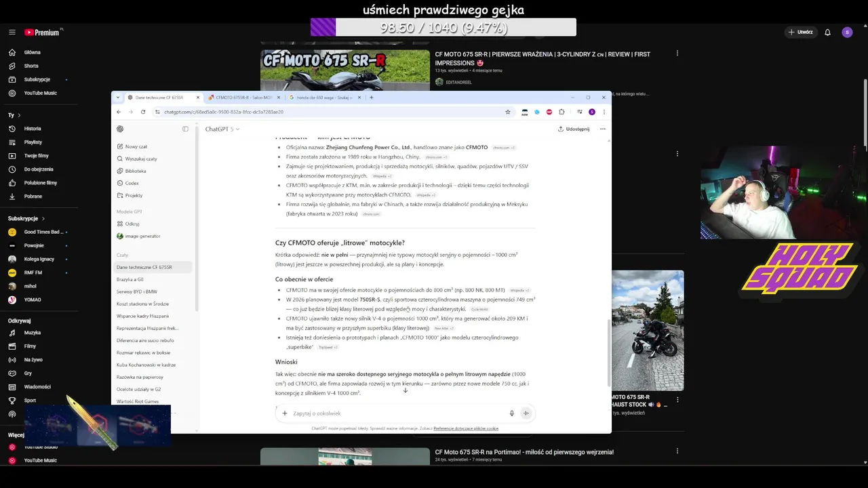Reload the ChatGPT page
Image resolution: width=868 pixels, height=488 pixels.
[143, 112]
